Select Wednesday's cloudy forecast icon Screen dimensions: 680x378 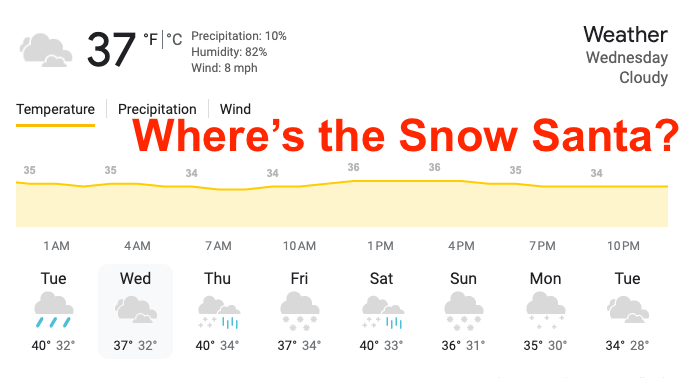click(x=136, y=310)
